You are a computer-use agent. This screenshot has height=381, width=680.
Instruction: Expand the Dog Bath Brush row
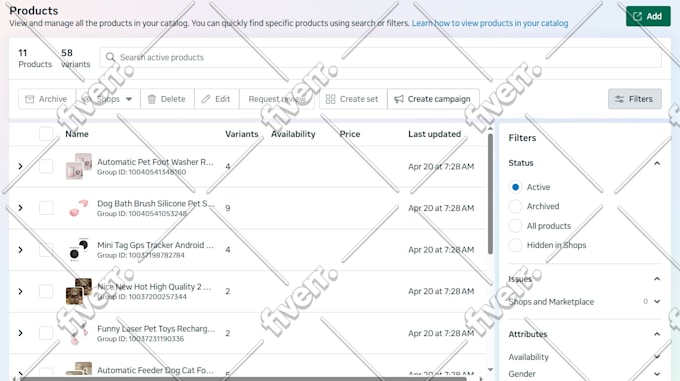pyautogui.click(x=20, y=208)
